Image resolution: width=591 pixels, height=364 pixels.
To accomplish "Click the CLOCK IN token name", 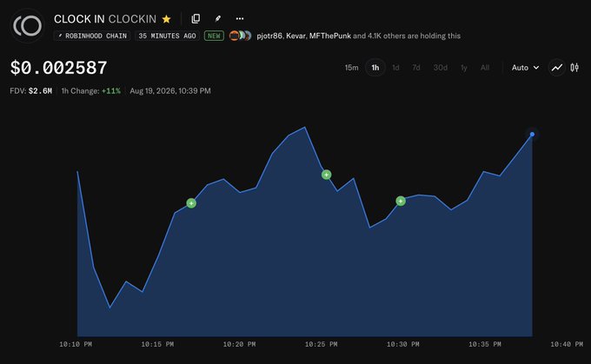I will pyautogui.click(x=79, y=19).
